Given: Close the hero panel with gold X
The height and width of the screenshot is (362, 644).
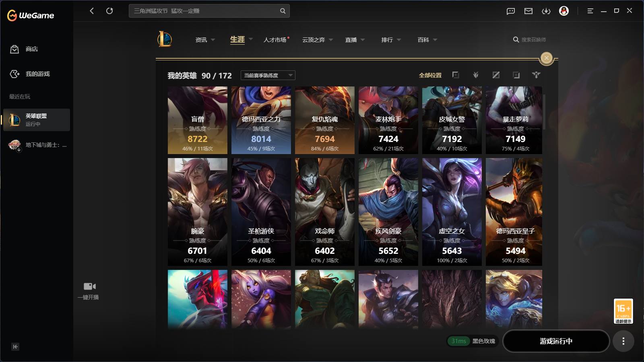Looking at the screenshot, I should [x=547, y=58].
